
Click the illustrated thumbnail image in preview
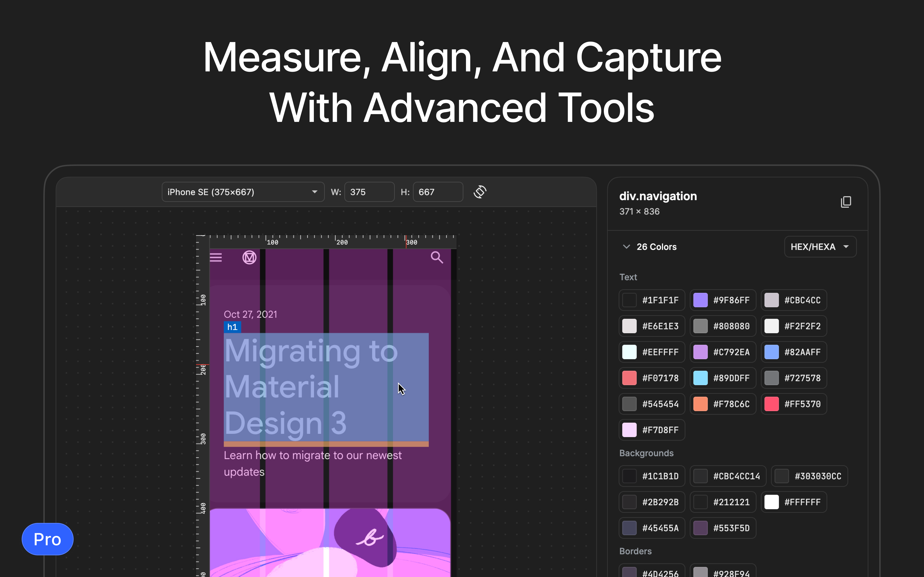point(330,542)
